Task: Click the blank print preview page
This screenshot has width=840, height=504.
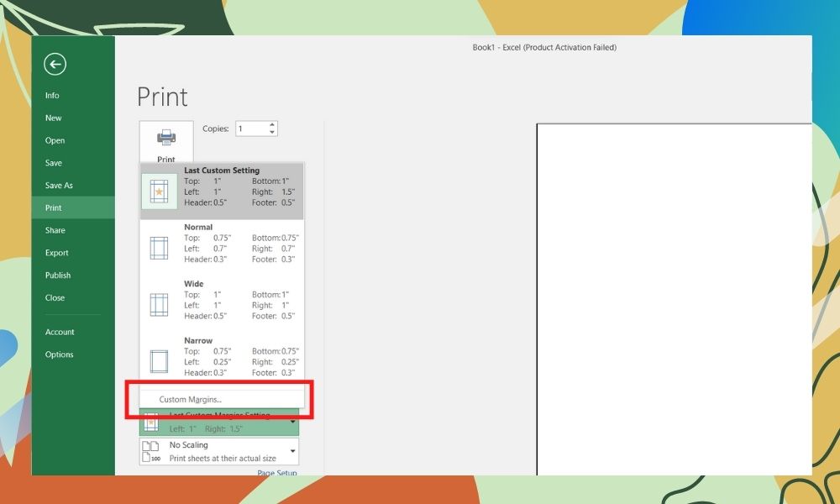Action: [x=674, y=299]
